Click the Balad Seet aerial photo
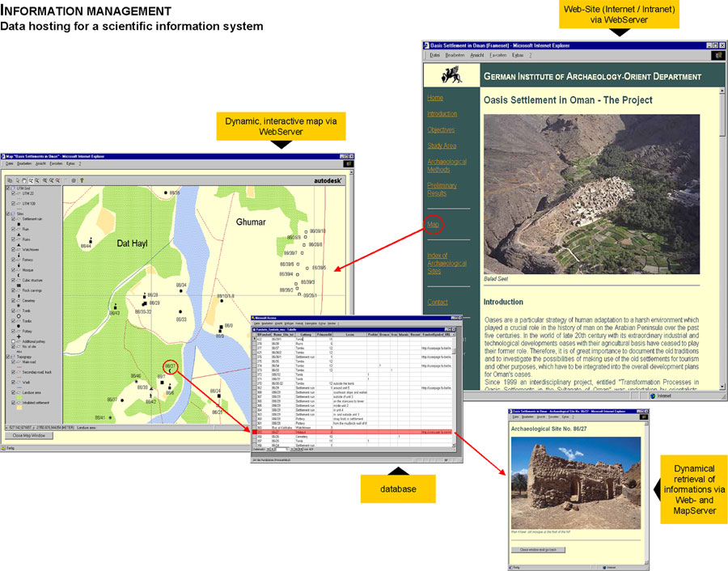Screen dimensions: 728x571 click(591, 194)
